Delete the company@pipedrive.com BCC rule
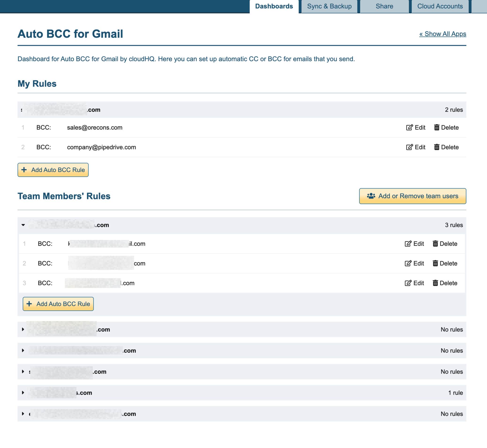 point(446,147)
